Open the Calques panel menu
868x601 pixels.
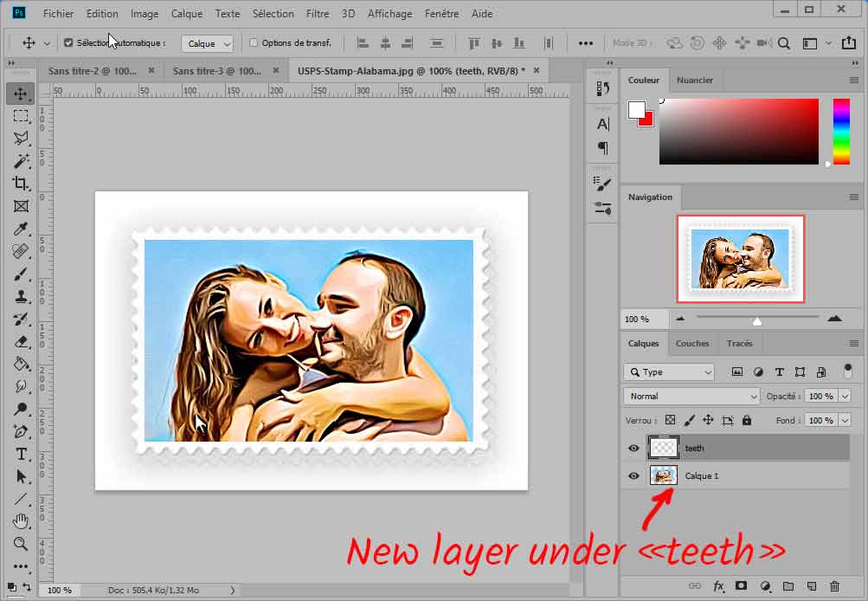click(x=853, y=344)
